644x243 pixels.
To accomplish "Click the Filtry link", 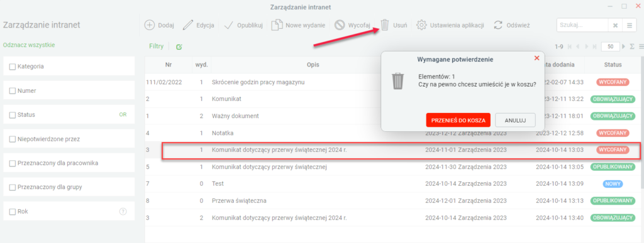I will tap(156, 46).
